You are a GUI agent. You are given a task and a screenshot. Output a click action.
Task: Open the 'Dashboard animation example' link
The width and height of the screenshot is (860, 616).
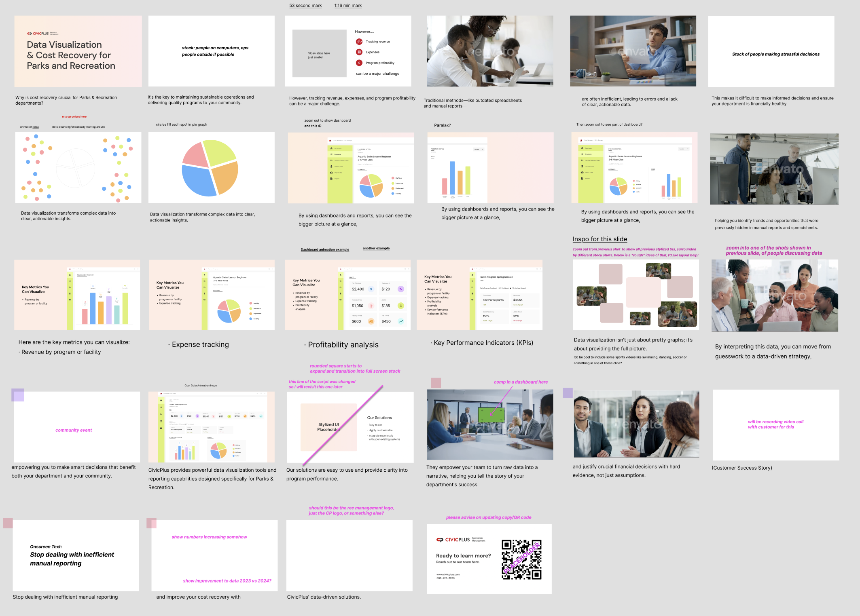click(x=325, y=249)
